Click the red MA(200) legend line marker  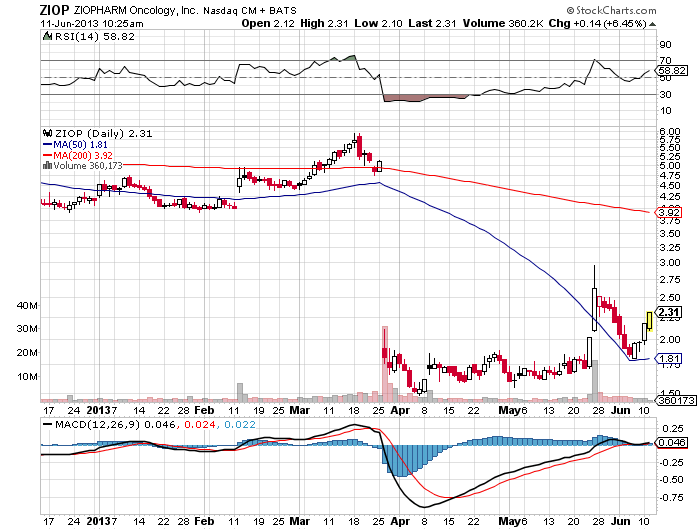point(48,155)
